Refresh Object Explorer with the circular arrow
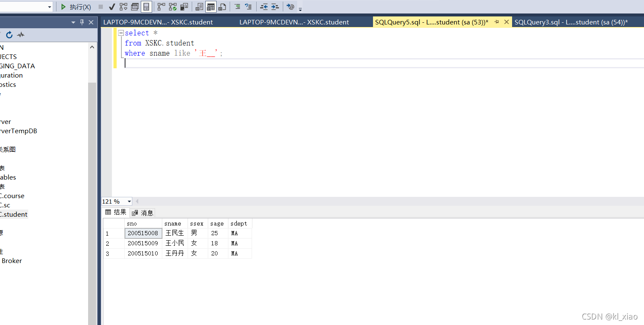This screenshot has width=644, height=325. tap(9, 35)
